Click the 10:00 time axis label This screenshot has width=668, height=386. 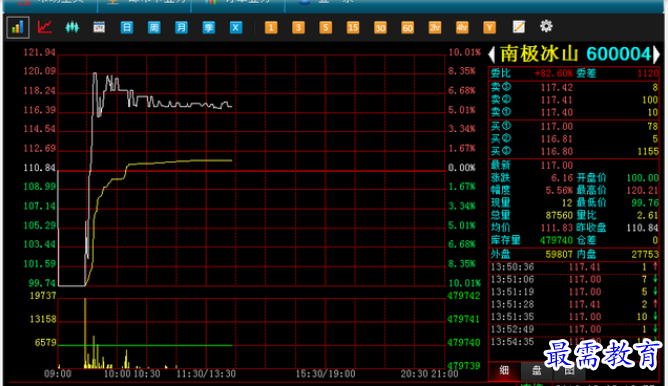(117, 374)
